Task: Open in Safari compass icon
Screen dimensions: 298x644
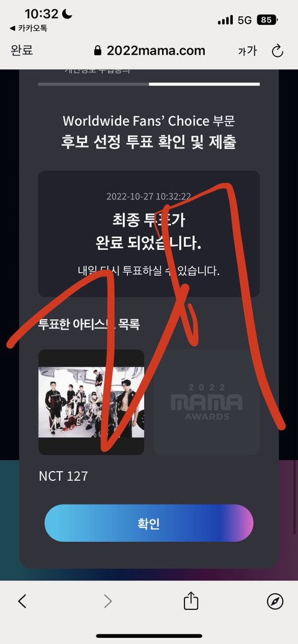Action: point(275,602)
